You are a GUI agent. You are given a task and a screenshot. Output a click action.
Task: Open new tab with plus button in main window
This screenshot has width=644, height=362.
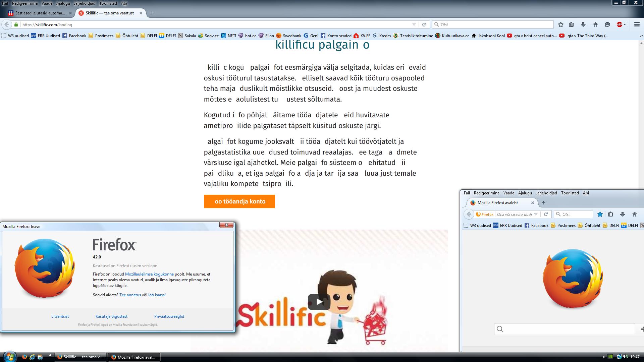click(x=152, y=13)
